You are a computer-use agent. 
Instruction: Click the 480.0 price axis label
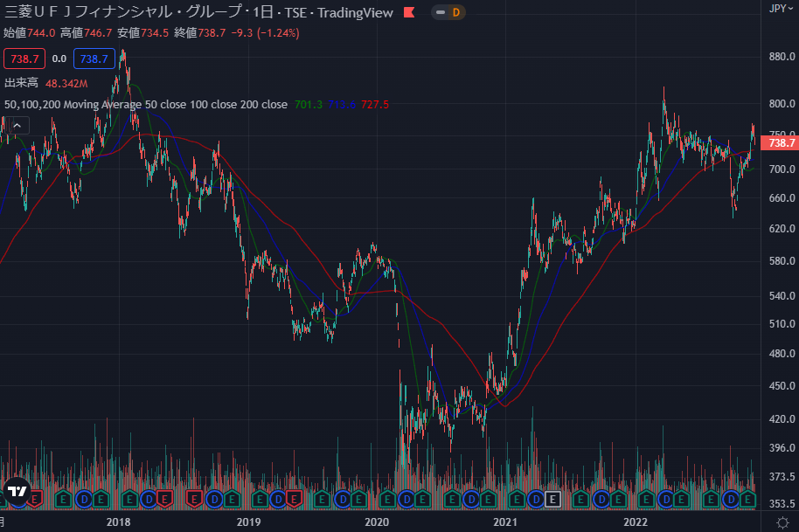coord(782,353)
